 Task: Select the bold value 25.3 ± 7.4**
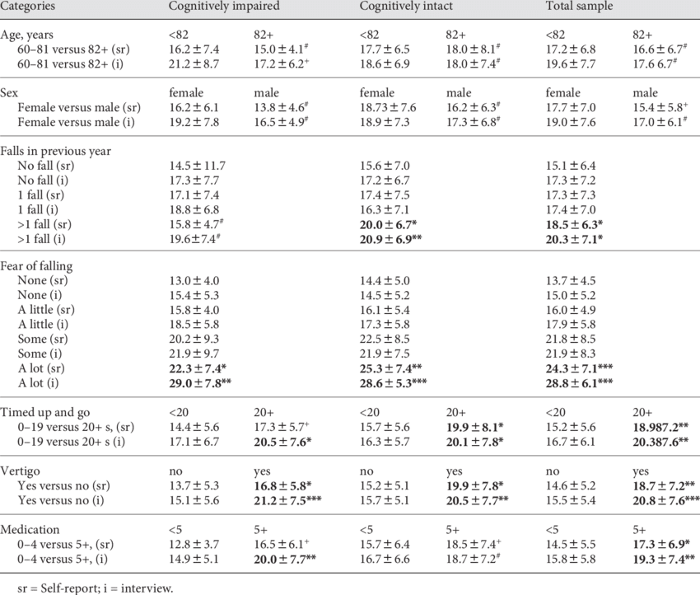[x=390, y=368]
